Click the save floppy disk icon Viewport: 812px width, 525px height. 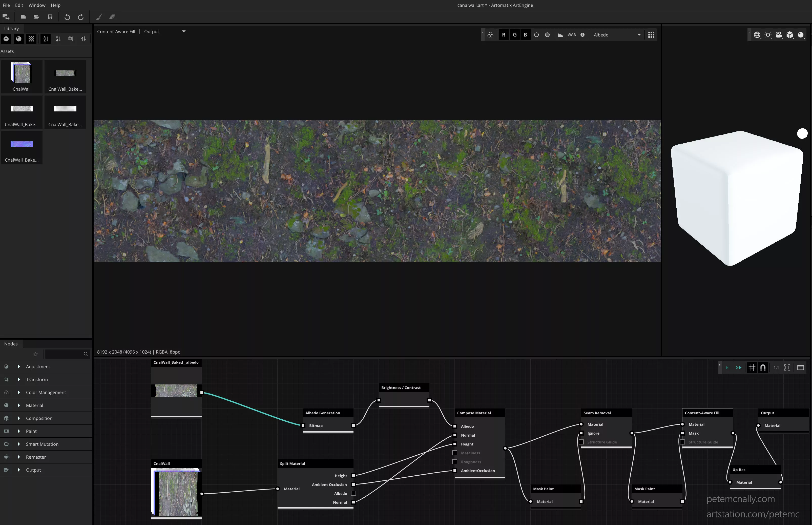pos(50,17)
